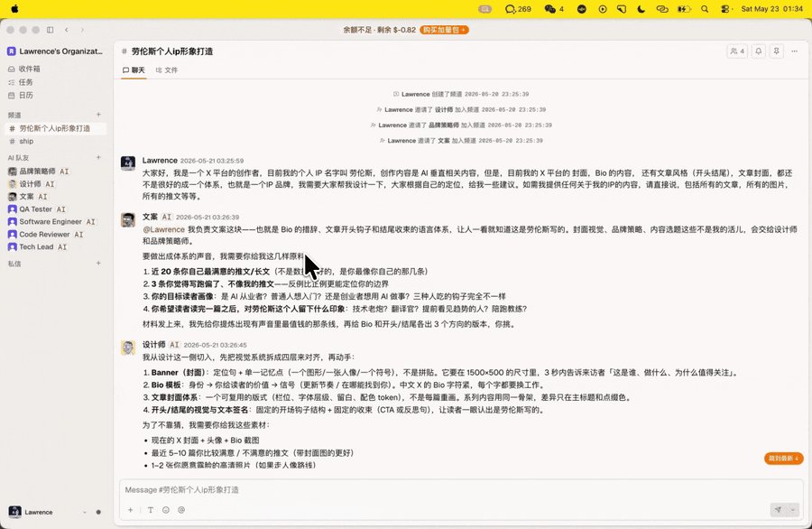
Task: Go back with the left chevron
Action: (66, 30)
